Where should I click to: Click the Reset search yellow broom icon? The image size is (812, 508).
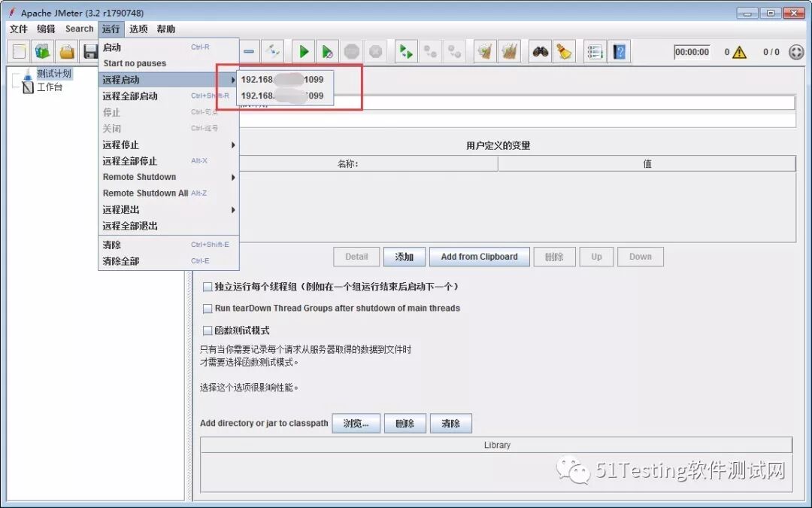[564, 51]
